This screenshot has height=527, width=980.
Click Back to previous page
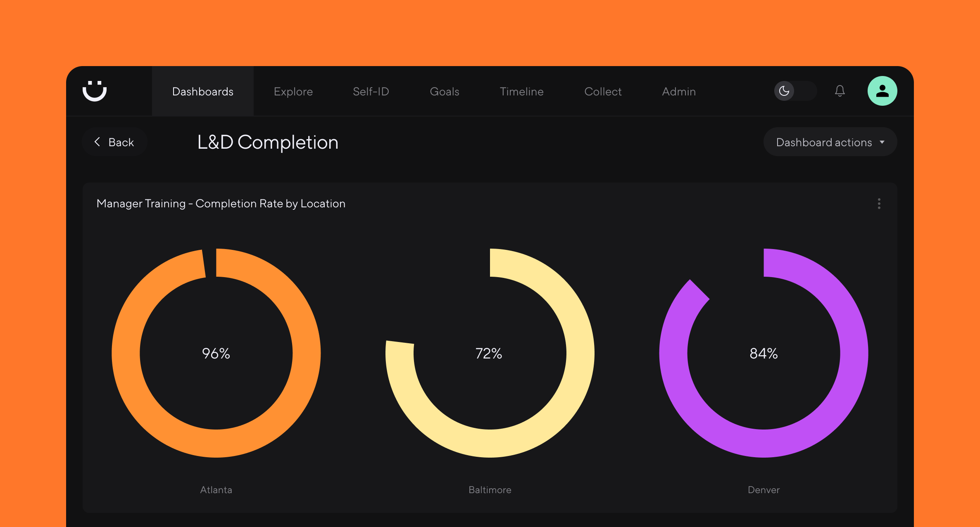(114, 142)
